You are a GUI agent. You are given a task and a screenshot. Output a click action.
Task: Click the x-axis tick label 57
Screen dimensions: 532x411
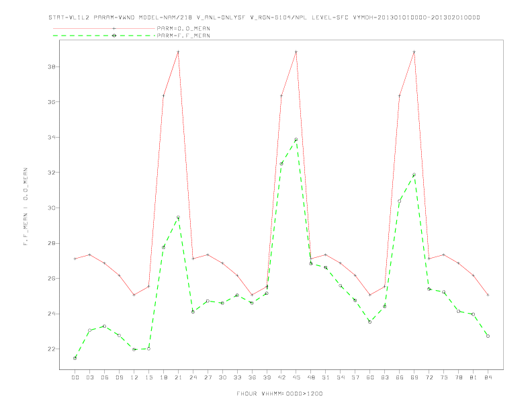pos(355,377)
